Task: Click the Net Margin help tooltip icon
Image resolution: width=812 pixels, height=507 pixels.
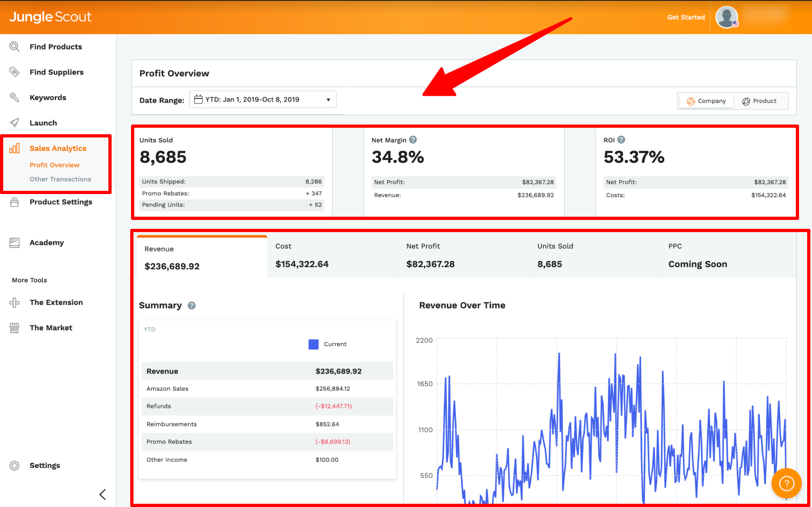Action: pos(413,139)
